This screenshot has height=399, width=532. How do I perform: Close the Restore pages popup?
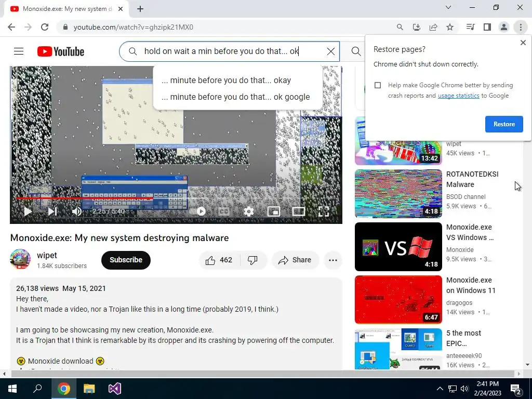[x=523, y=43]
